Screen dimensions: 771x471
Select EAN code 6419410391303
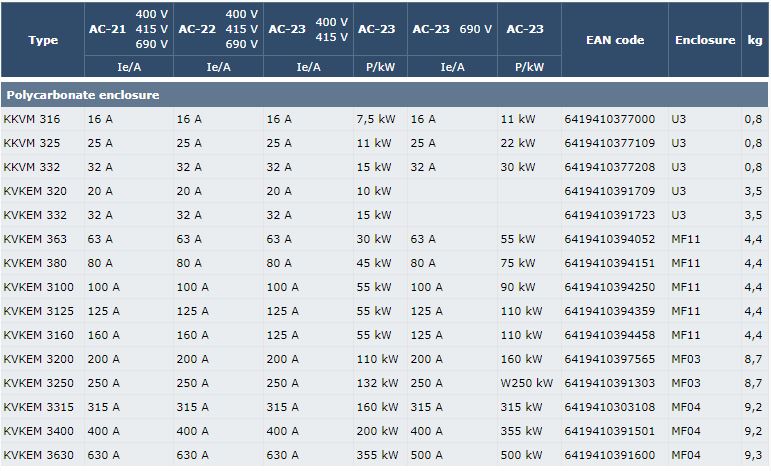tap(610, 383)
